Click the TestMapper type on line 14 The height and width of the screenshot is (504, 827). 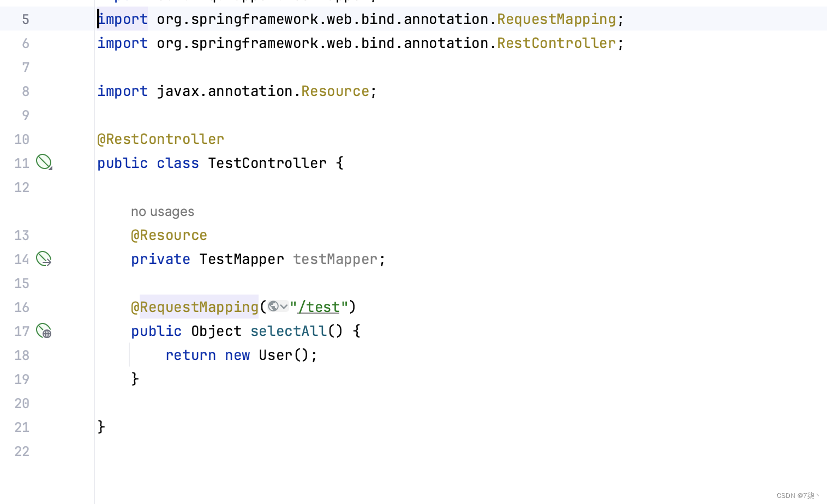242,259
